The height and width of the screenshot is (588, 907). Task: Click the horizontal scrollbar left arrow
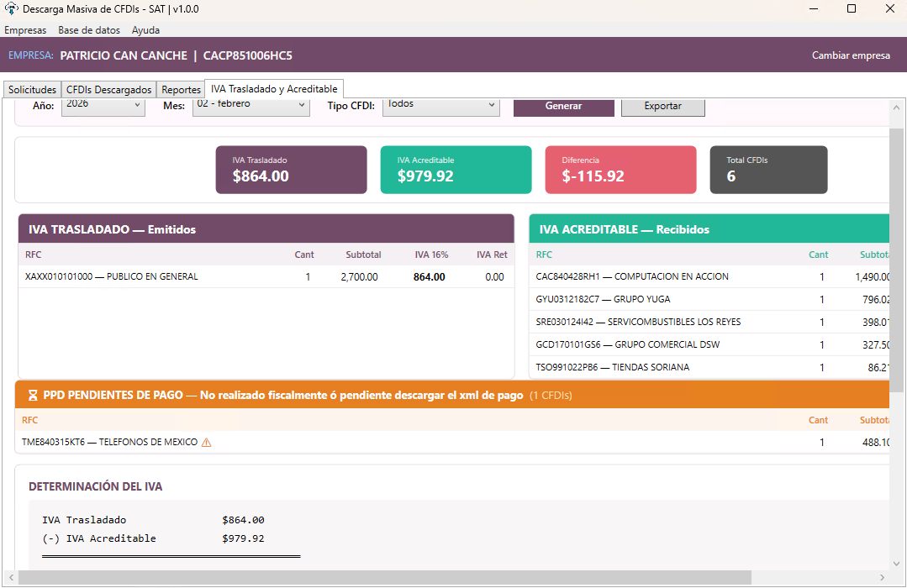pos(10,578)
